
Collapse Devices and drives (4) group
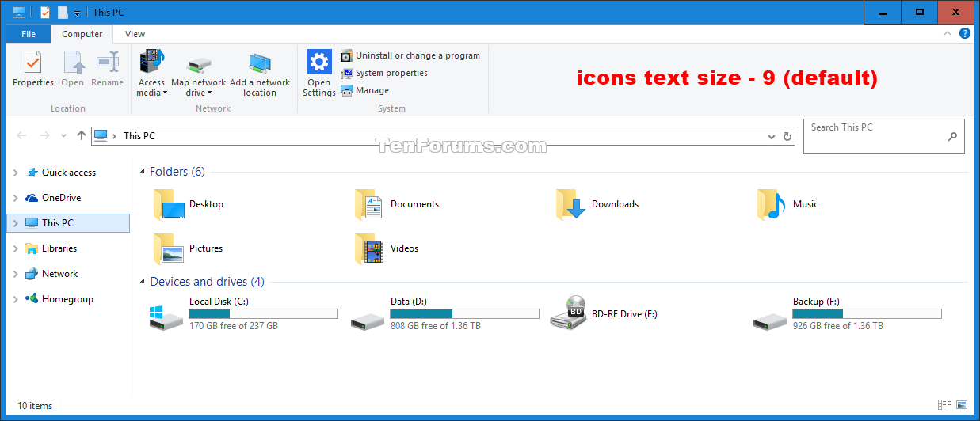(x=143, y=282)
